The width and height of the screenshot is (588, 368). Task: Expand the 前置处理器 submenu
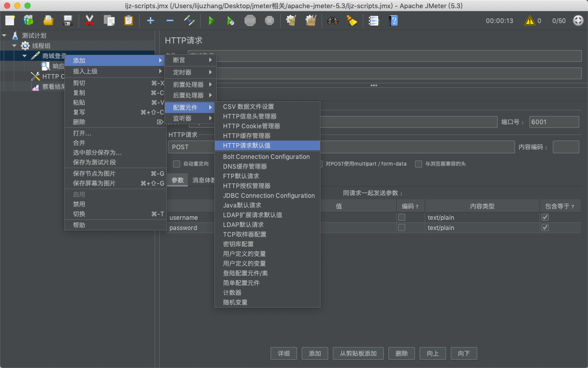(x=190, y=84)
